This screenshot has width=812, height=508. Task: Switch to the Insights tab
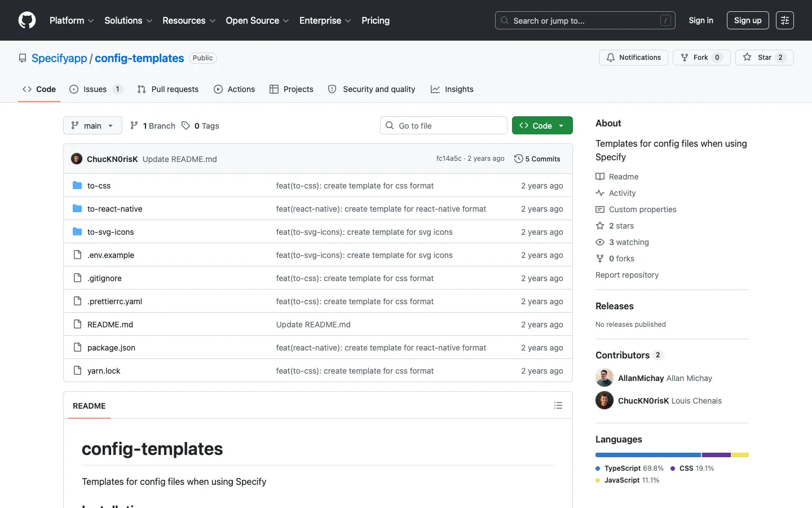click(452, 89)
